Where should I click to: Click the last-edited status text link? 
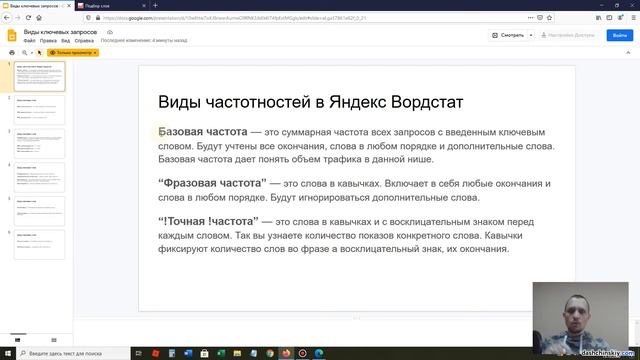(x=144, y=40)
